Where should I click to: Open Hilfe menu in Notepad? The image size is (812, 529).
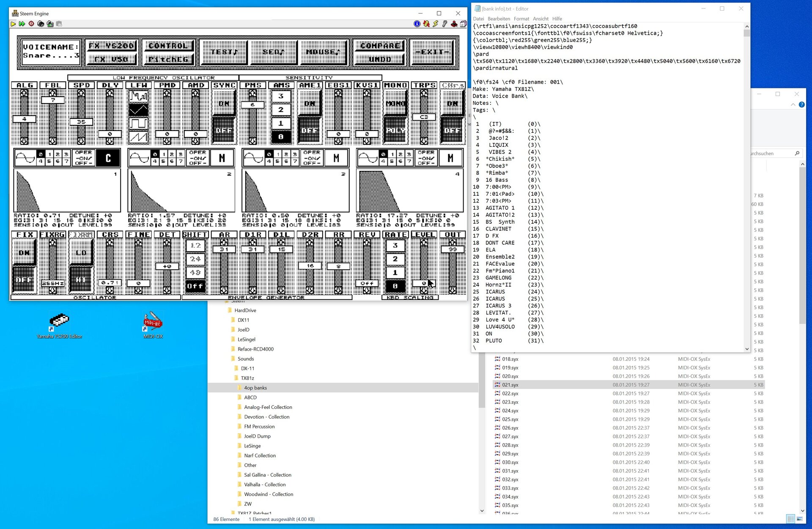coord(557,19)
